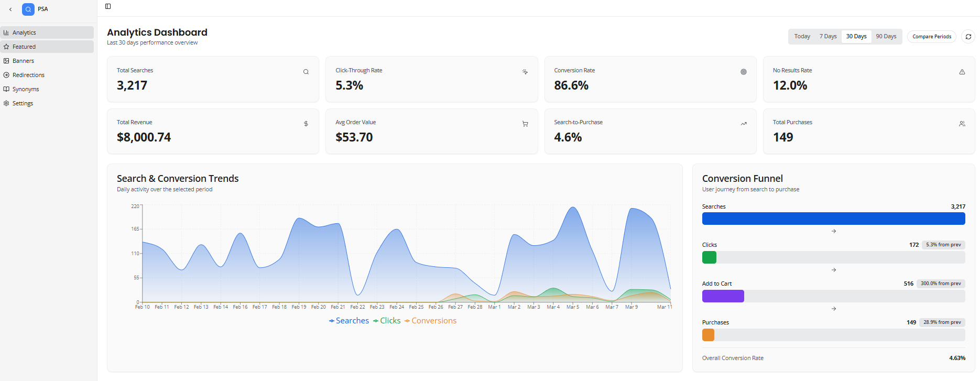The height and width of the screenshot is (381, 980).
Task: Click the orange Purchases funnel bar
Action: tap(708, 335)
